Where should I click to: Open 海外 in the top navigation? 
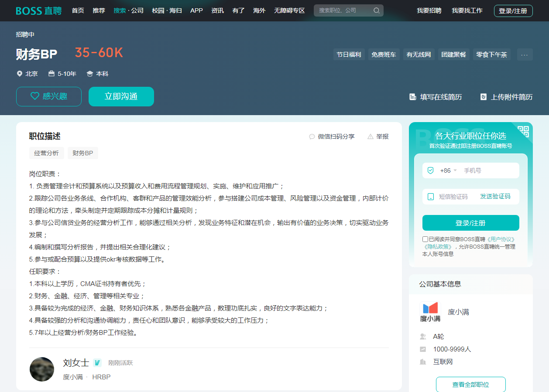(x=259, y=10)
